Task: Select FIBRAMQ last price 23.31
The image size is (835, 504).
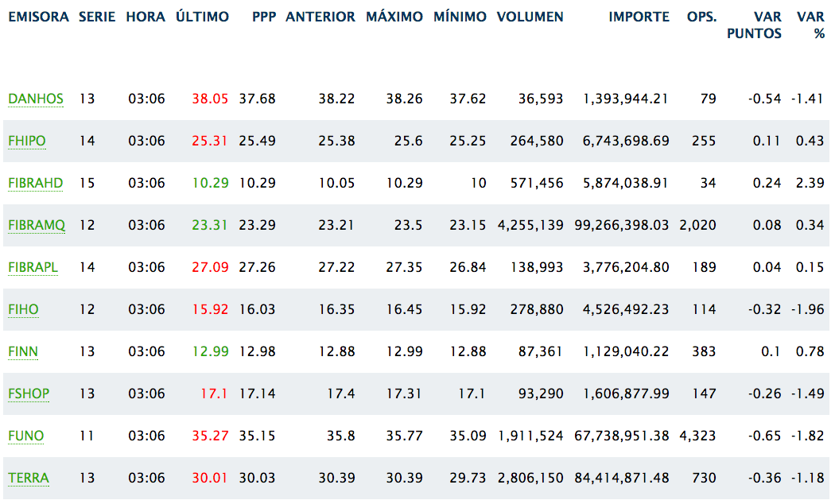Action: 210,225
